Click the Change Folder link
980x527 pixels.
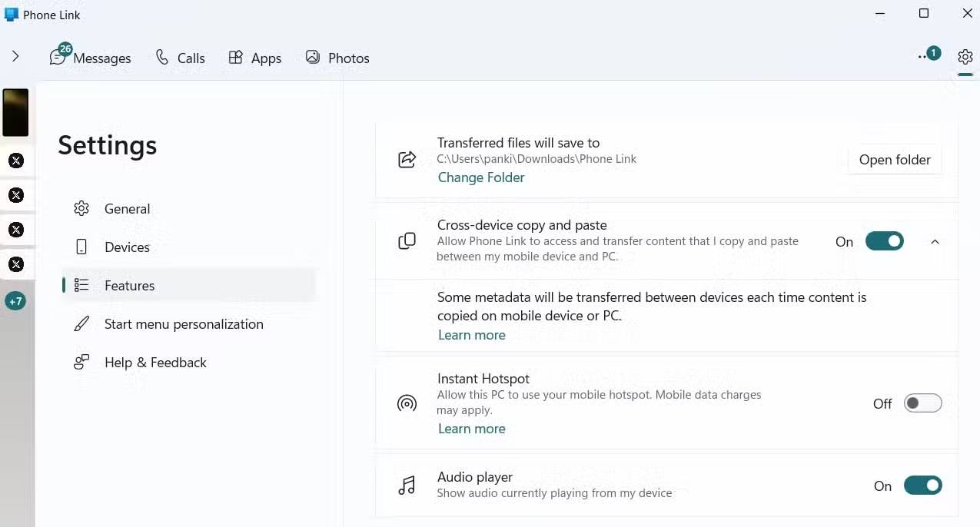point(481,177)
